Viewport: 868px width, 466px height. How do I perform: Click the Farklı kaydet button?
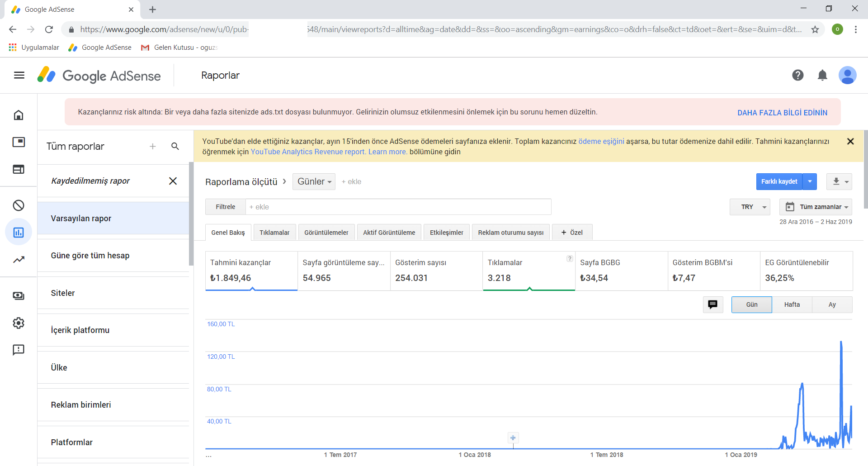click(x=779, y=181)
